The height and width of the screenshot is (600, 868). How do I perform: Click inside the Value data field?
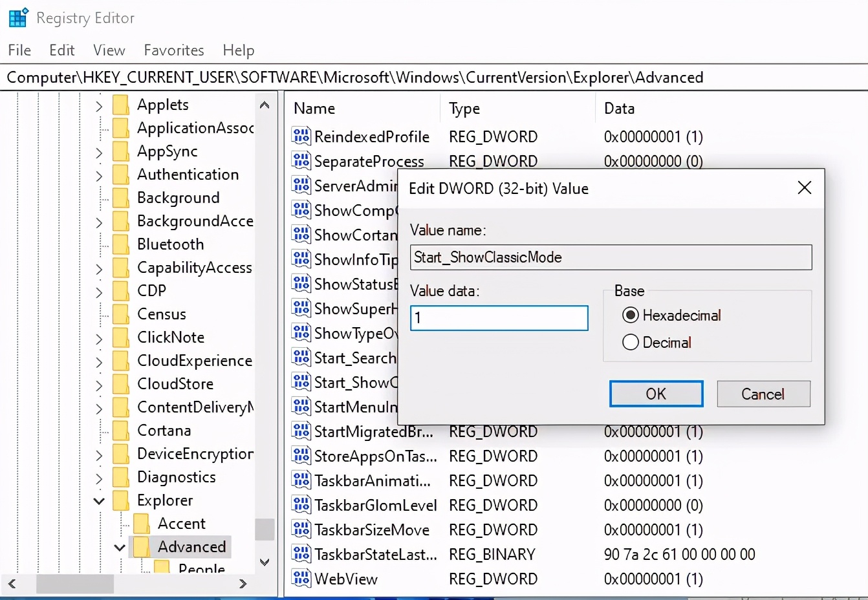click(x=499, y=318)
